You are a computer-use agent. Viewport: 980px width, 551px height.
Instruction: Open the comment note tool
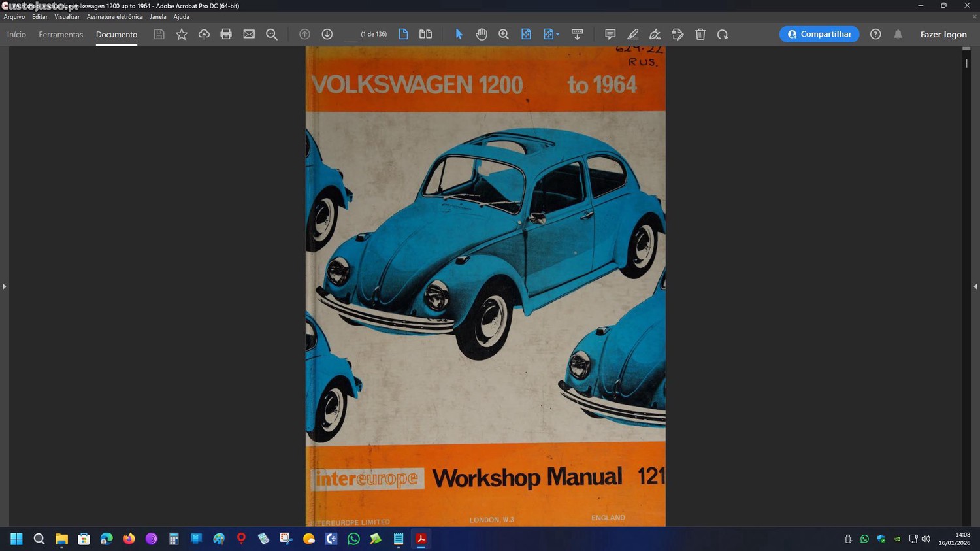tap(610, 34)
